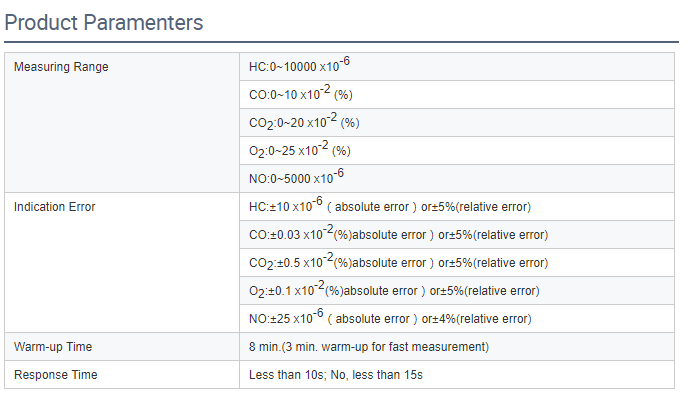Select the O2 ±0.1 error row
This screenshot has width=692, height=399.
click(x=457, y=290)
